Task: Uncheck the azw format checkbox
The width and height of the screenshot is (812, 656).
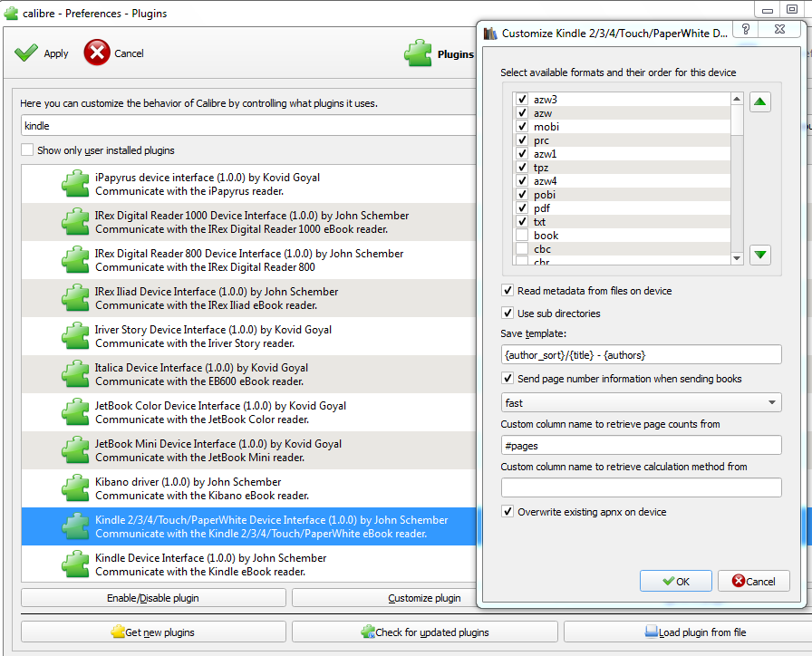Action: [521, 113]
